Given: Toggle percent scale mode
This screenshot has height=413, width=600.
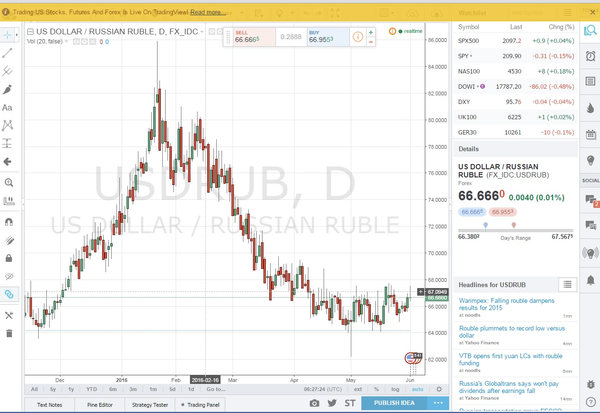Looking at the screenshot, I should (x=377, y=389).
